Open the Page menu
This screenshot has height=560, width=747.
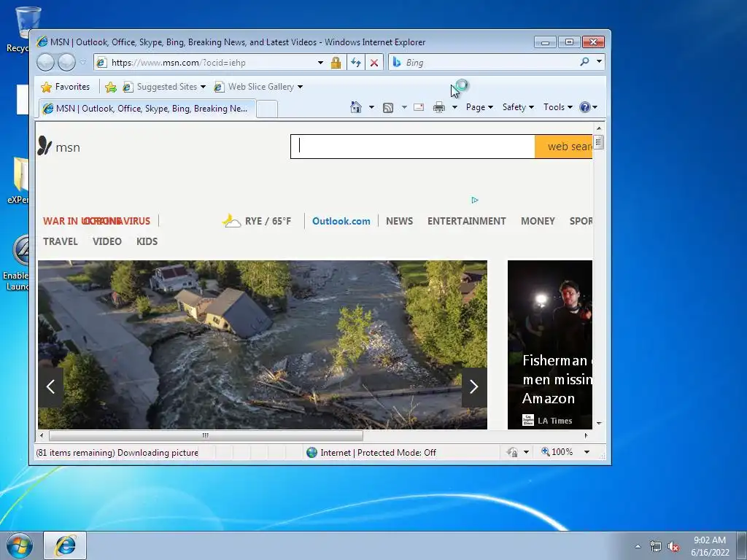pyautogui.click(x=479, y=107)
